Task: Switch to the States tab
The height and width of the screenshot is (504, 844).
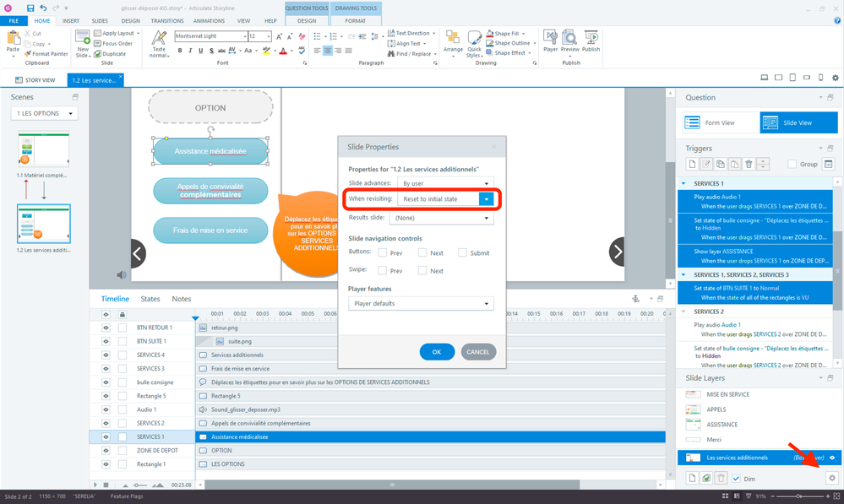Action: click(150, 299)
